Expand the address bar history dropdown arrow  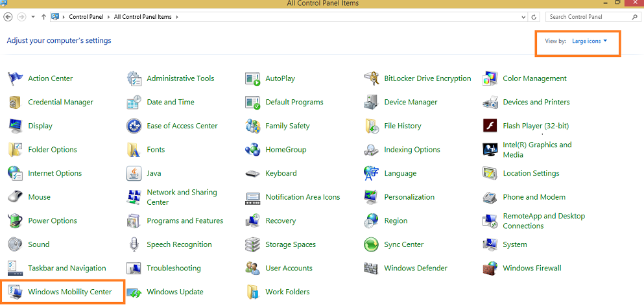pos(523,18)
